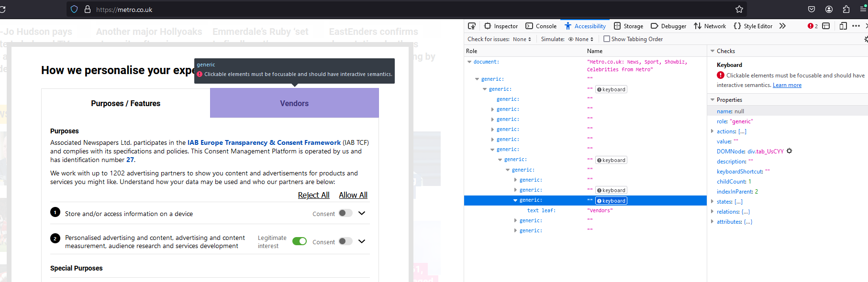Toggle Legitimate interest for personalised advertising
868x282 pixels.
pyautogui.click(x=300, y=241)
